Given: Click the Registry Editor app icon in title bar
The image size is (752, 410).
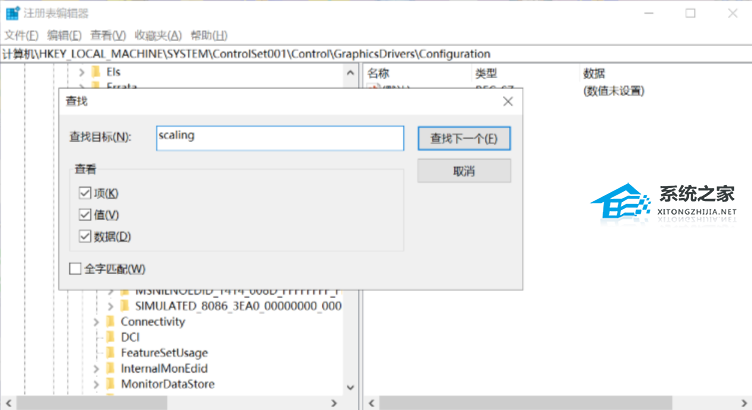Looking at the screenshot, I should 12,13.
